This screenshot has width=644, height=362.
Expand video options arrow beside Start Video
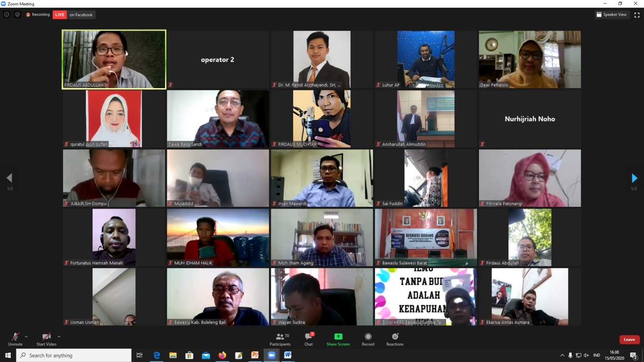(x=59, y=336)
